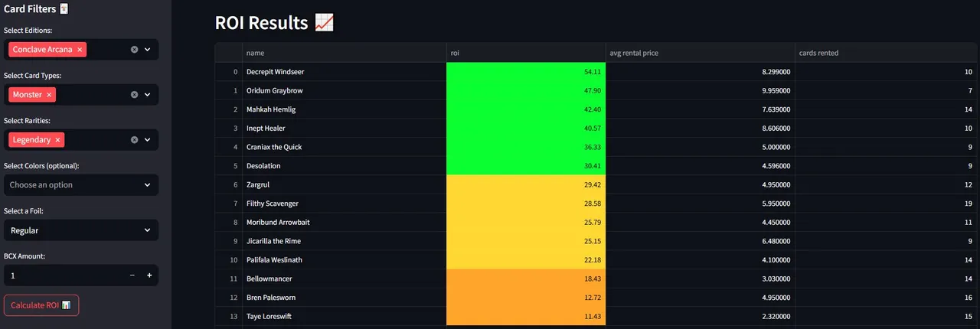Image resolution: width=980 pixels, height=329 pixels.
Task: Open the Select a Foil dropdown
Action: (81, 230)
